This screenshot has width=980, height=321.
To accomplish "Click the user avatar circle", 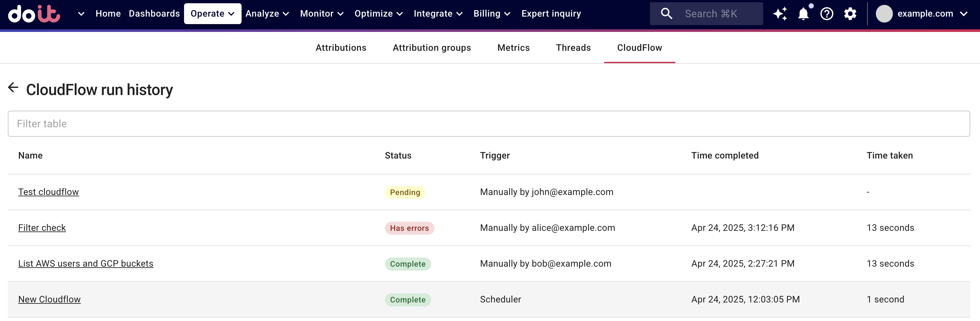I will click(884, 14).
